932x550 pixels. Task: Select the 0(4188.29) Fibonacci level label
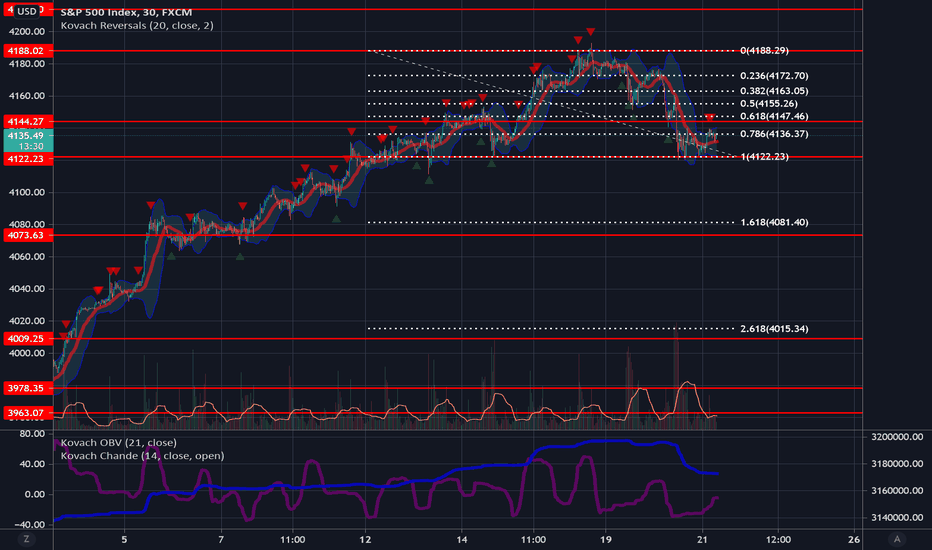pos(764,51)
